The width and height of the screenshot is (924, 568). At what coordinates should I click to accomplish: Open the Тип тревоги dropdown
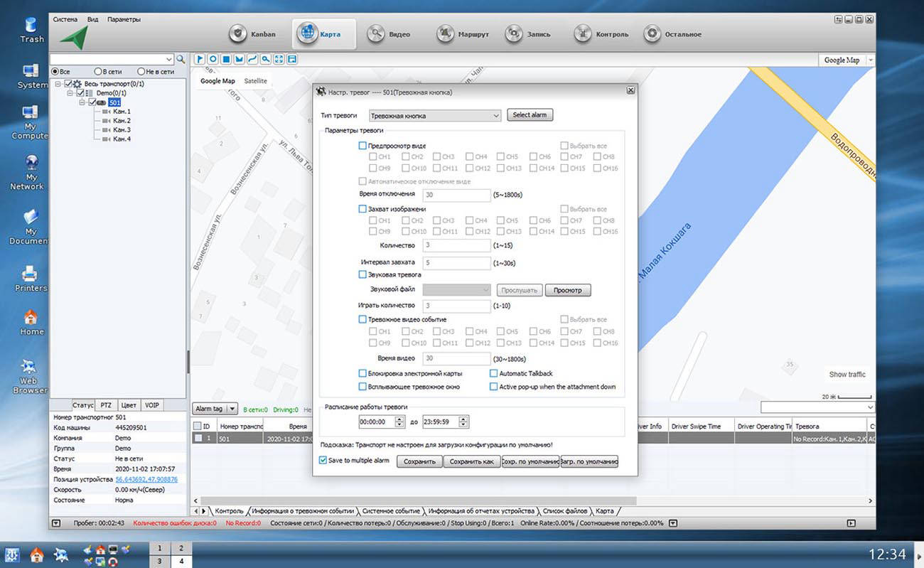pyautogui.click(x=435, y=115)
